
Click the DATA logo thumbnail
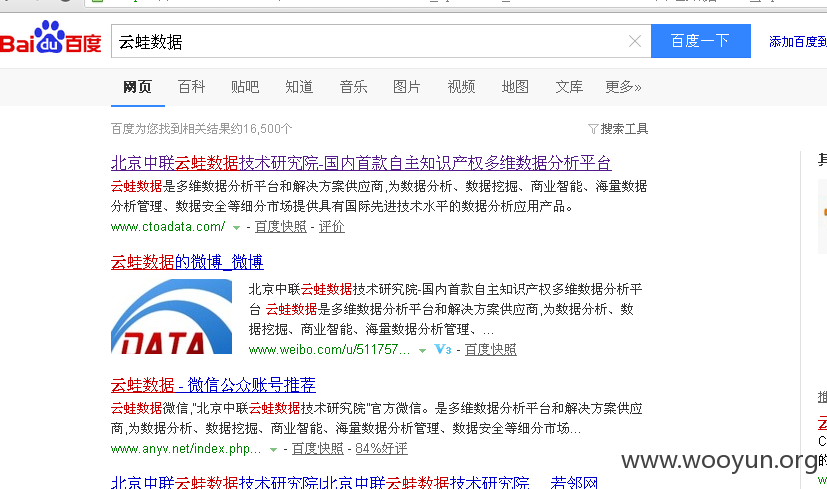171,316
